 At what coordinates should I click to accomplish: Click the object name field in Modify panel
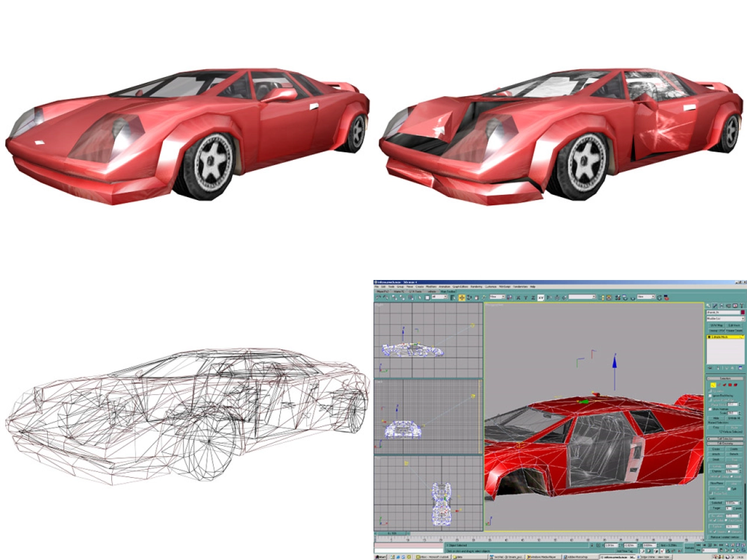(x=723, y=312)
